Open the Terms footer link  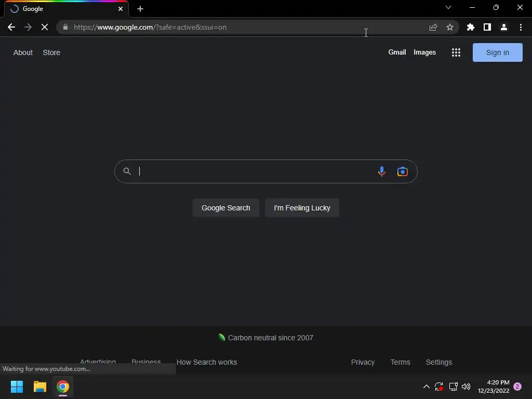[401, 362]
